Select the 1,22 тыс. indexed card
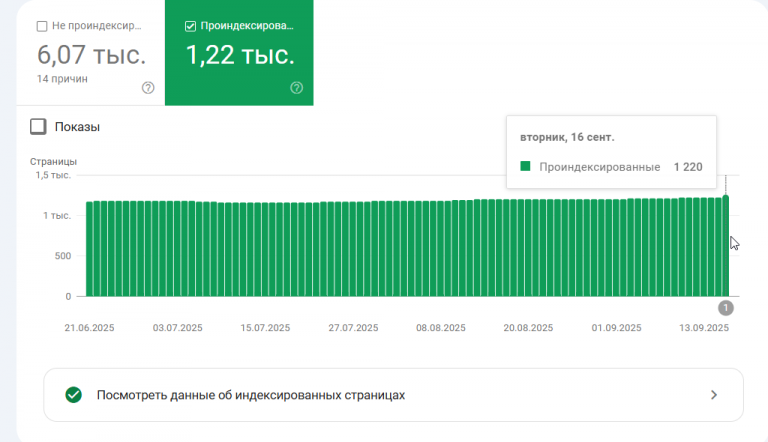Viewport: 768px width, 442px height. [239, 52]
